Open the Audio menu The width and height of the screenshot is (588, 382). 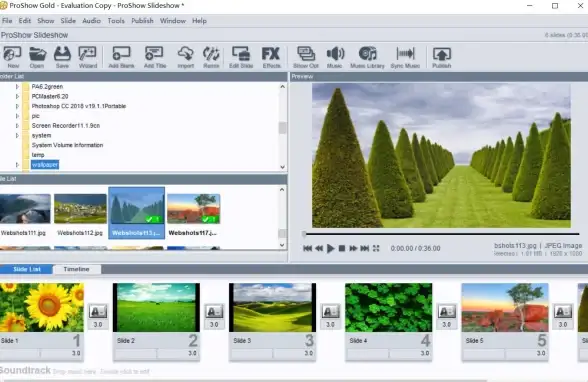coord(92,21)
